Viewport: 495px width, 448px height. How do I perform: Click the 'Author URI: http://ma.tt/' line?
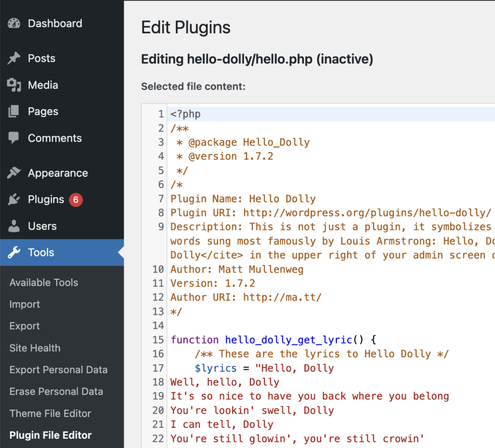tap(246, 298)
